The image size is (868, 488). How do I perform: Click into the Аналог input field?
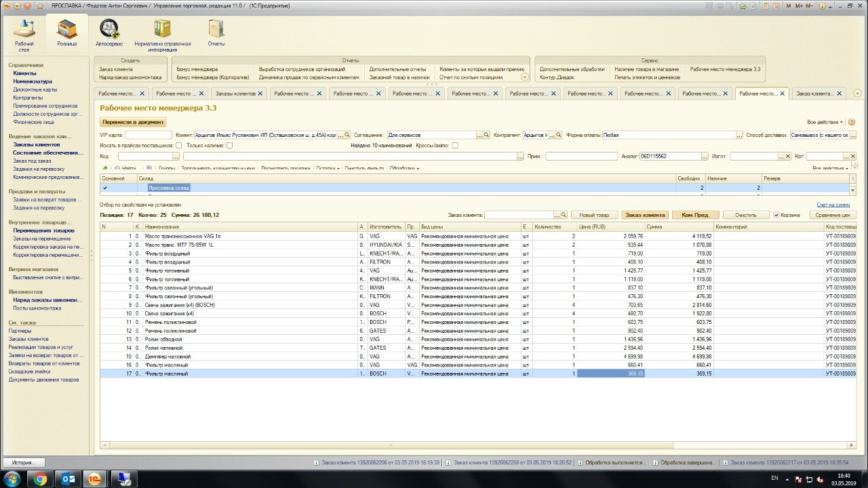click(x=671, y=157)
